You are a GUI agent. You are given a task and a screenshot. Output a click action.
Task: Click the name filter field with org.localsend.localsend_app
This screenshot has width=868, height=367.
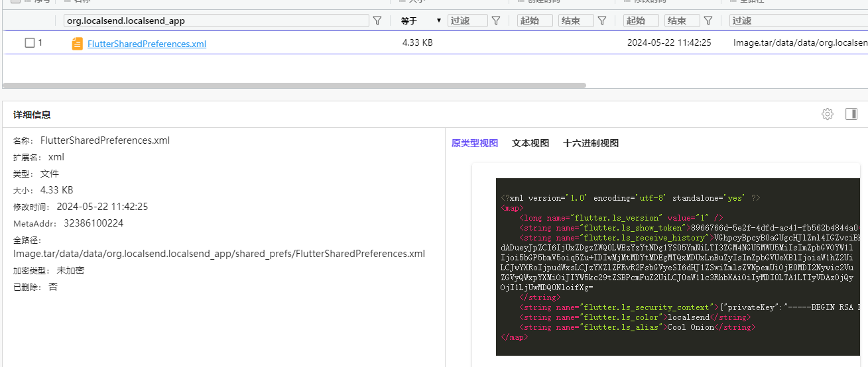click(216, 21)
